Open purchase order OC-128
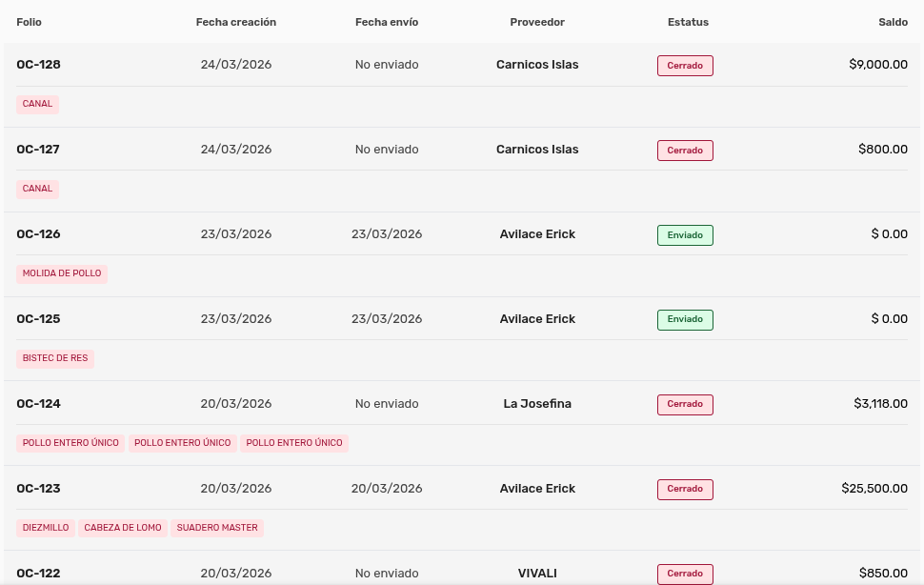 point(38,65)
